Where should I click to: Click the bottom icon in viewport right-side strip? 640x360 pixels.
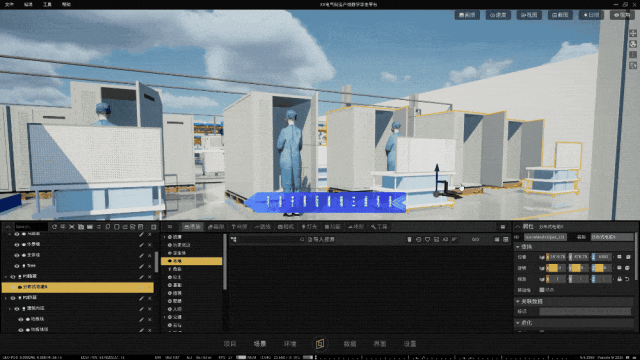click(633, 65)
